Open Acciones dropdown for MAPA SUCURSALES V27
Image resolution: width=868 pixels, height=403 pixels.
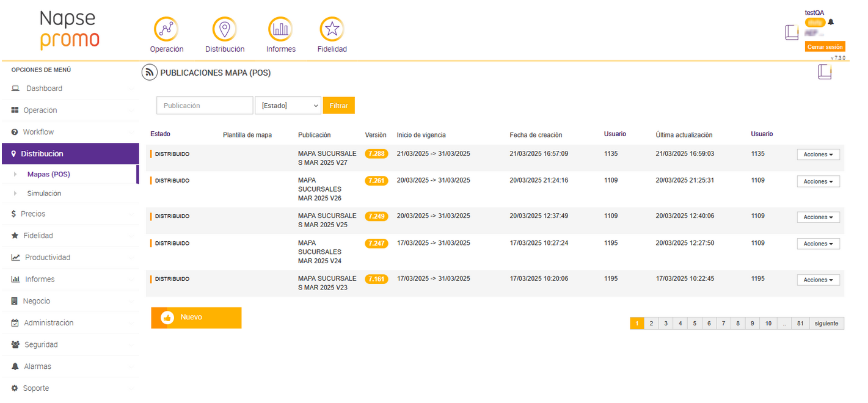[x=818, y=154]
